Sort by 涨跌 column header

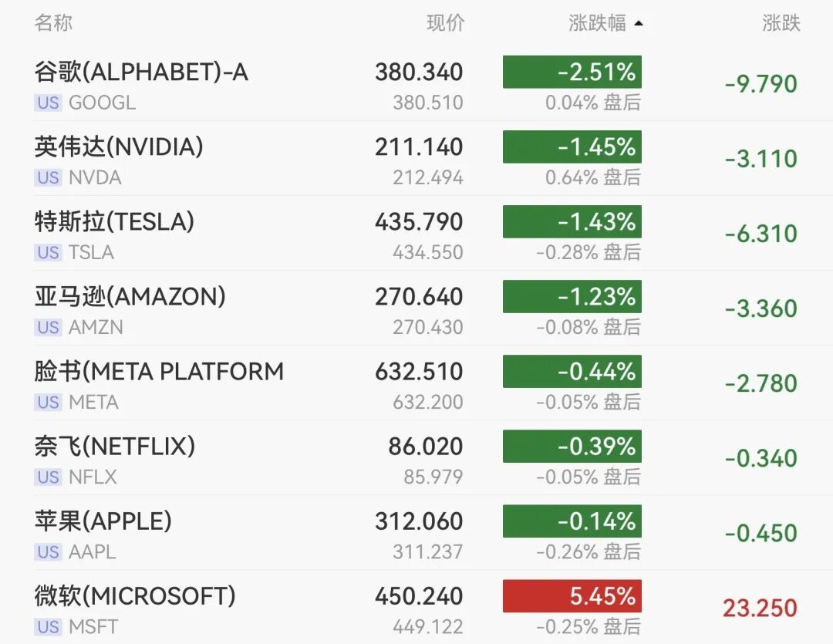pos(781,23)
